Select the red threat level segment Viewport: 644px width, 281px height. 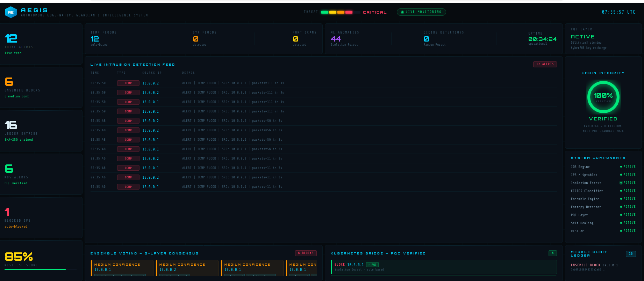349,12
